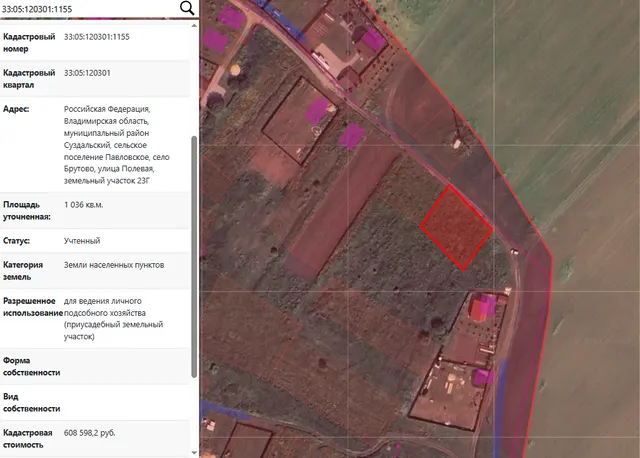
Task: Click the cadastral cost value 608 598,2 руб.
Action: [89, 433]
